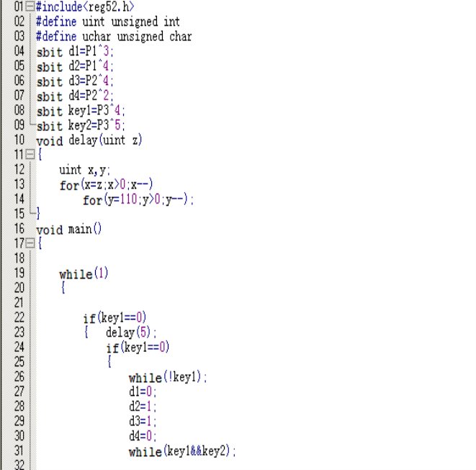Click the 'void main()' line
The height and width of the screenshot is (470, 476).
pos(69,229)
